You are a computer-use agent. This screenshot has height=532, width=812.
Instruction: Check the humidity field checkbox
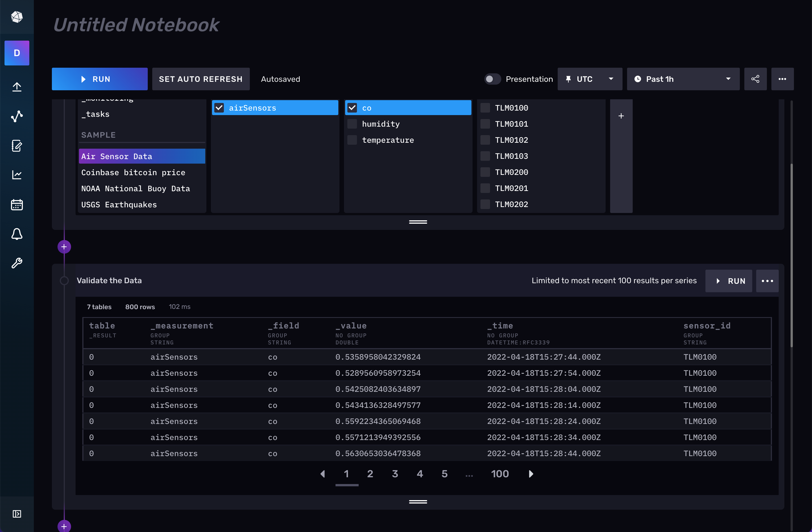point(352,124)
